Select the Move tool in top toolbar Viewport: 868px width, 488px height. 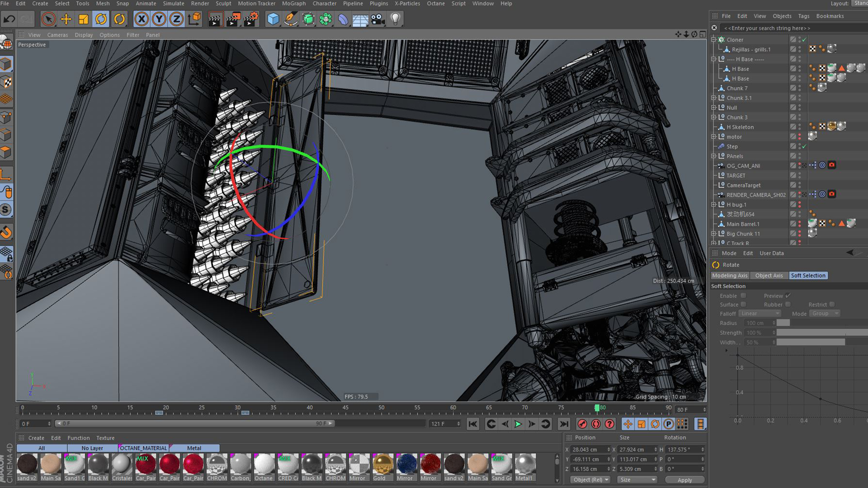click(66, 19)
